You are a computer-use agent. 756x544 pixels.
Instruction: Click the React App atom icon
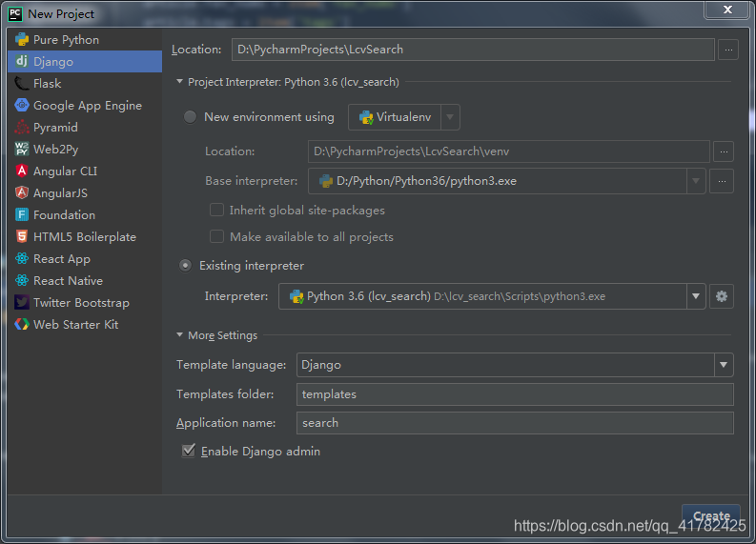pos(22,258)
